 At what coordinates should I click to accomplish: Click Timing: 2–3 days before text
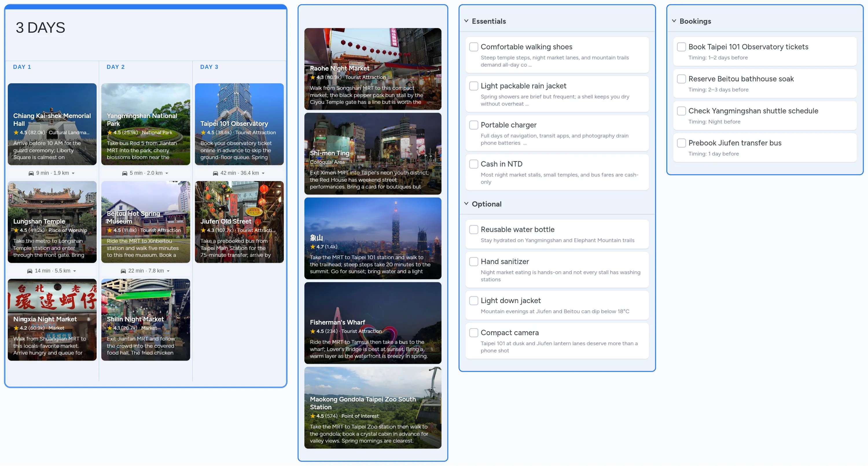(718, 90)
